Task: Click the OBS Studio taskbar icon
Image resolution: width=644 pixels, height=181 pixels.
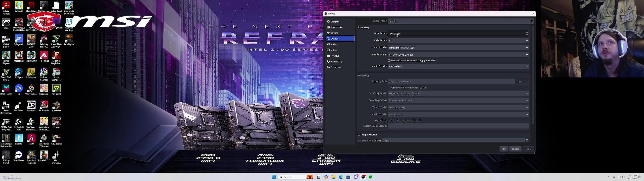Action: pyautogui.click(x=363, y=177)
